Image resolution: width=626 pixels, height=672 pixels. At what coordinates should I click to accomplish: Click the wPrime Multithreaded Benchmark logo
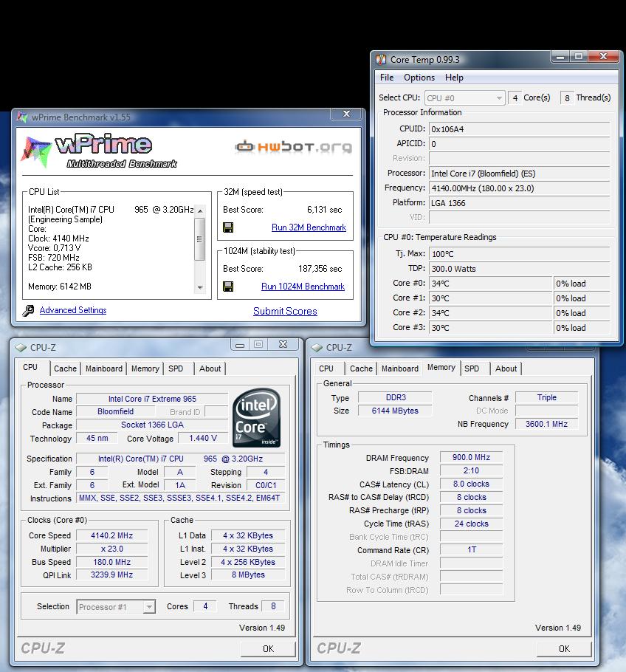click(x=100, y=151)
